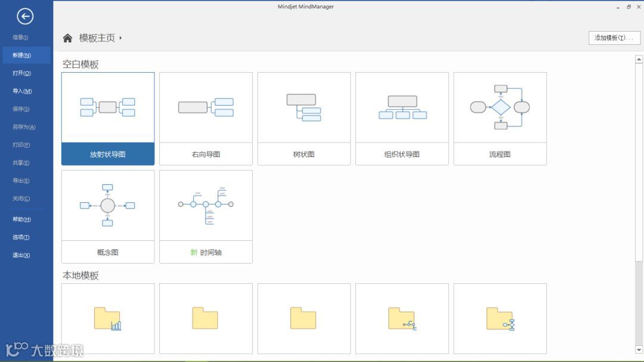Click the 流程图 label
The height and width of the screenshot is (362, 644).
click(500, 154)
